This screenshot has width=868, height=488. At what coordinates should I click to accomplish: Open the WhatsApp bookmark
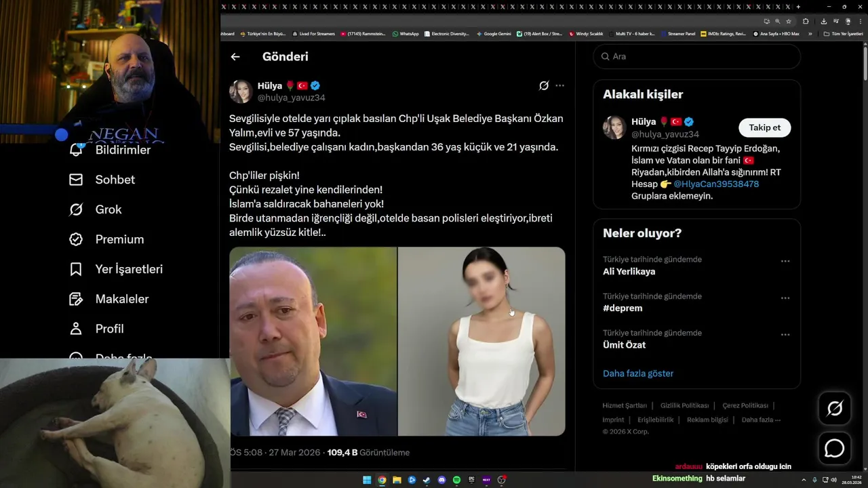pyautogui.click(x=406, y=33)
